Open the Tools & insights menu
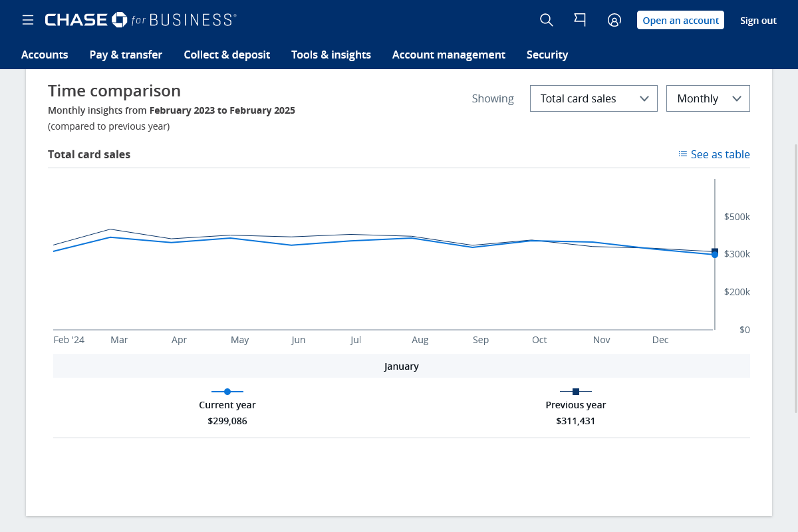798x532 pixels. point(331,55)
